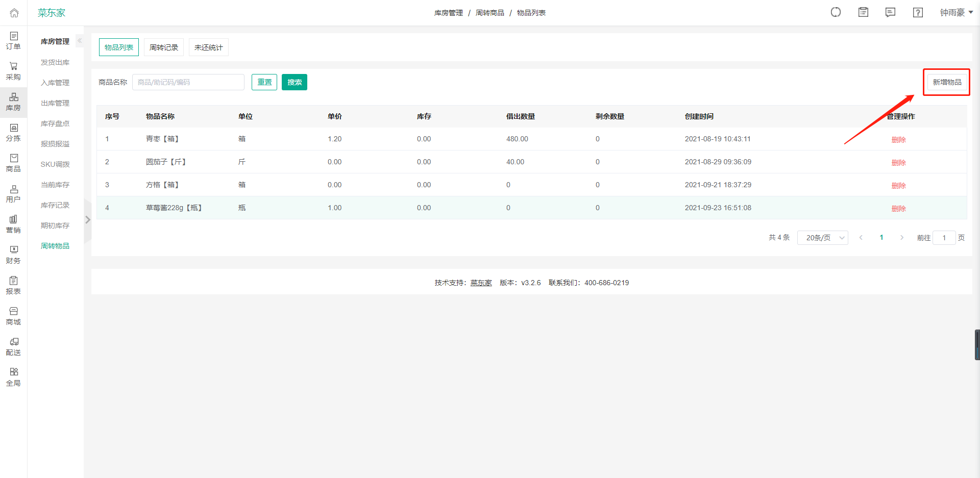Focus the 商品名称 search input field

[x=188, y=82]
